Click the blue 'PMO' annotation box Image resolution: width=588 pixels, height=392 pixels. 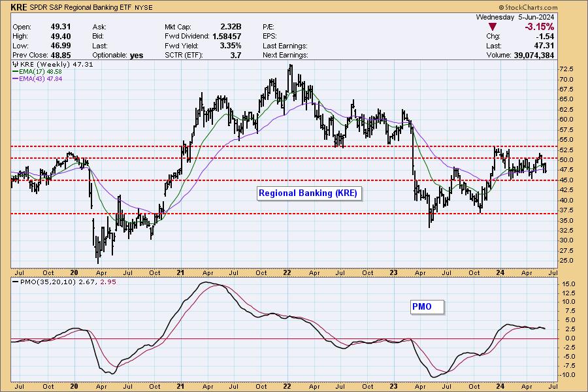[x=427, y=306]
